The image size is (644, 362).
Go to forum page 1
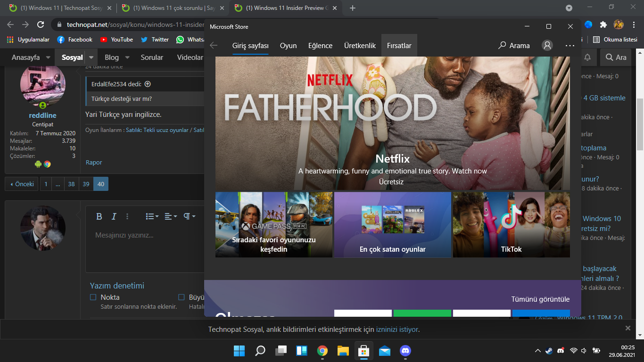(46, 184)
